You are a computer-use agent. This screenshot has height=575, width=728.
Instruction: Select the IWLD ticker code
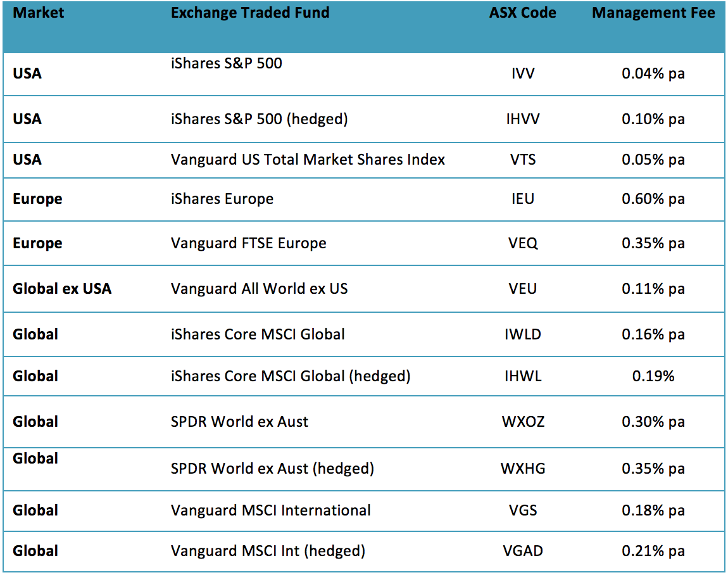coord(522,334)
